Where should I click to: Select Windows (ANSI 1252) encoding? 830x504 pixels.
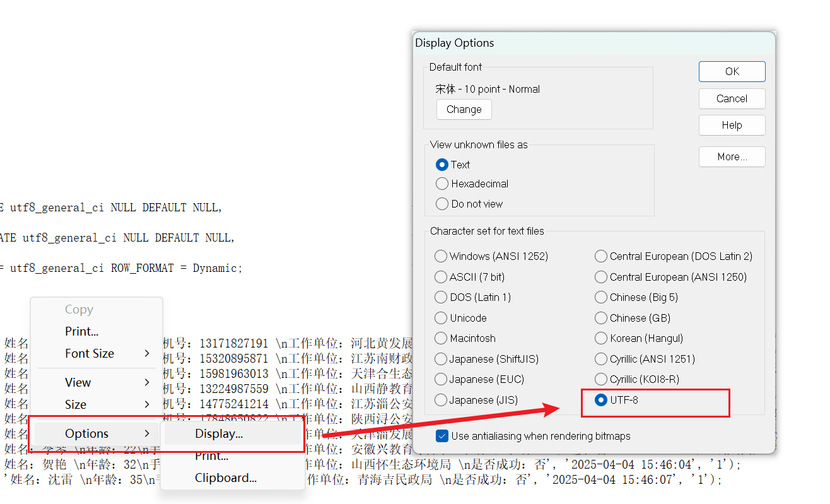(441, 257)
